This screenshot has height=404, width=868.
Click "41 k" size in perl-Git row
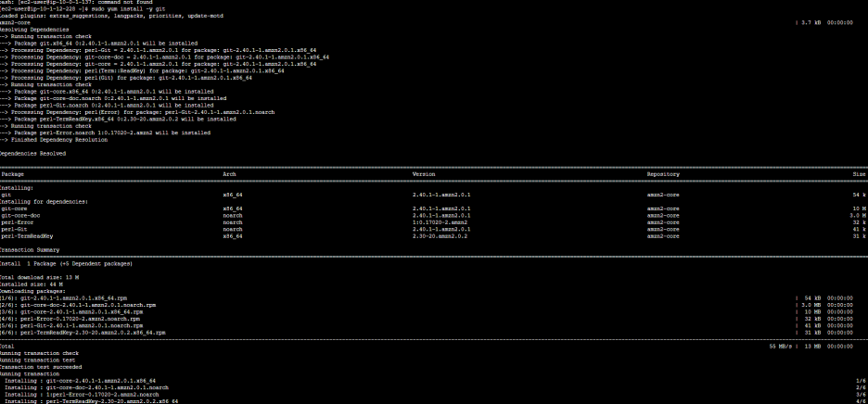(860, 229)
